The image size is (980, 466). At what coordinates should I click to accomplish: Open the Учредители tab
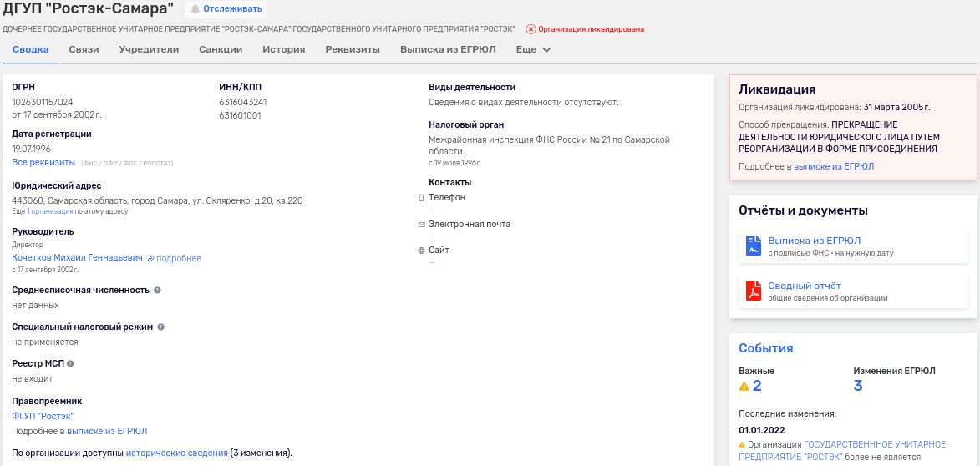(x=149, y=49)
